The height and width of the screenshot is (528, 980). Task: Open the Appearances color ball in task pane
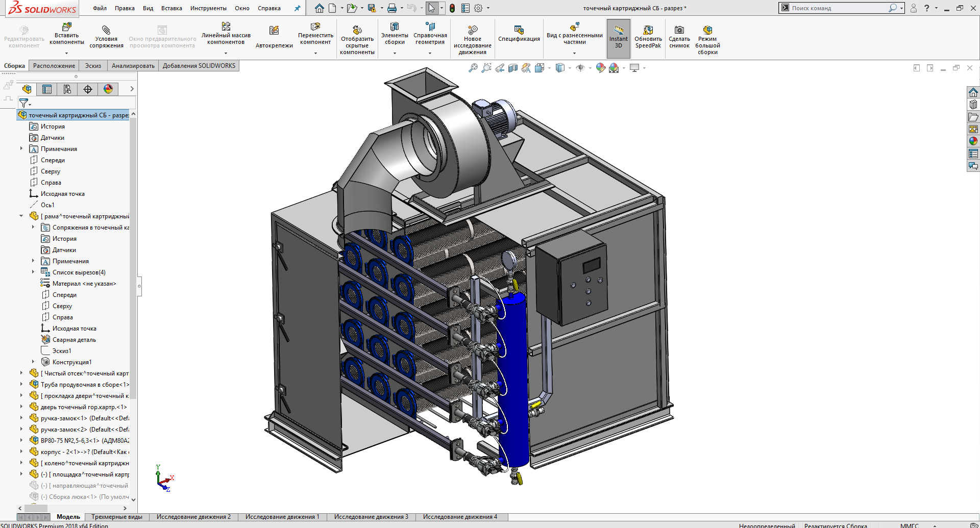973,141
